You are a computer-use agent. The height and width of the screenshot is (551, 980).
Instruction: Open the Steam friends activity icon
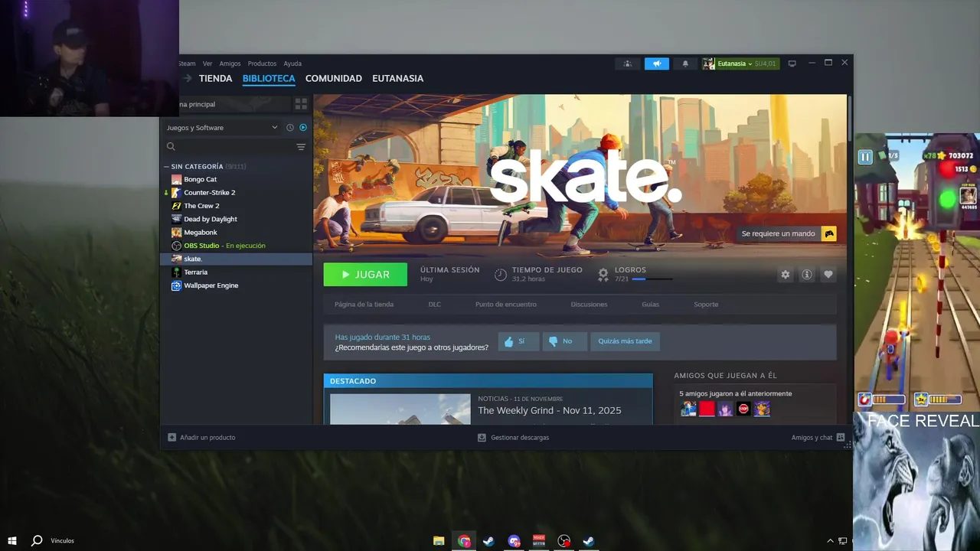coord(628,64)
